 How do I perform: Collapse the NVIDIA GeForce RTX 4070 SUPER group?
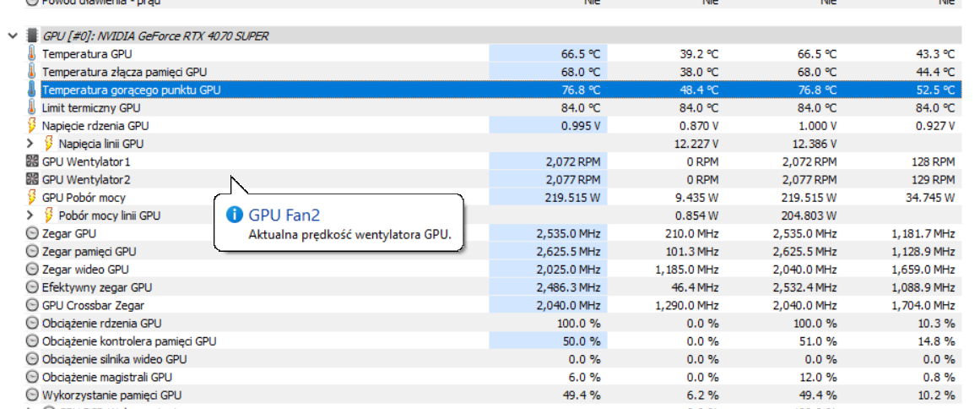[x=12, y=36]
